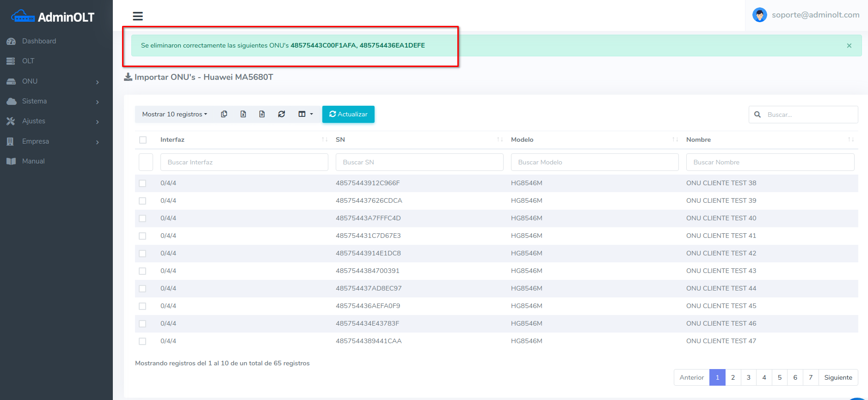
Task: Click the Actualizar button
Action: point(348,114)
